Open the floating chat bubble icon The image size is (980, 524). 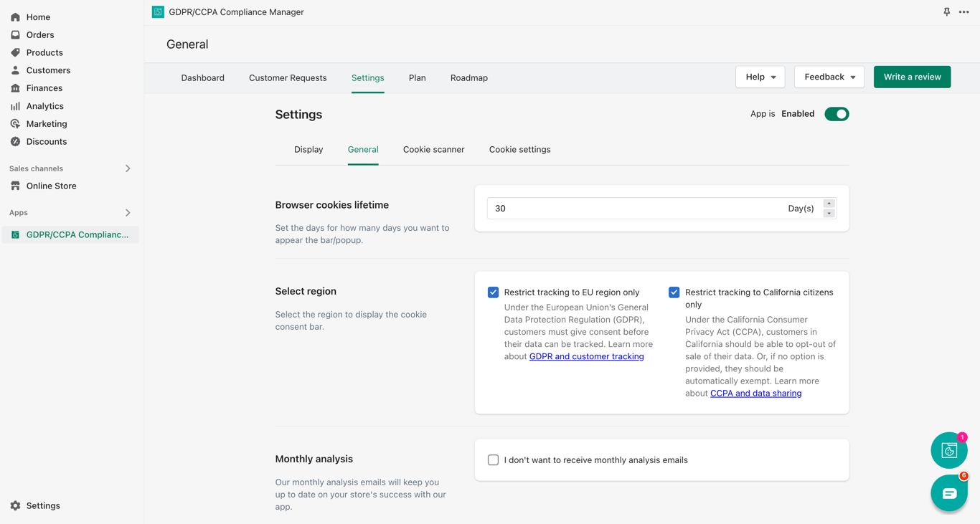tap(948, 493)
